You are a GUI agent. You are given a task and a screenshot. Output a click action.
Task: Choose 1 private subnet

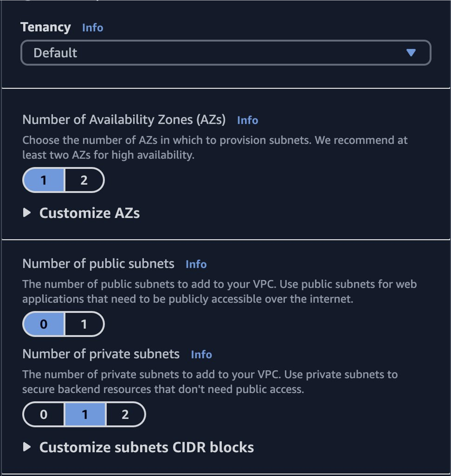(x=84, y=414)
